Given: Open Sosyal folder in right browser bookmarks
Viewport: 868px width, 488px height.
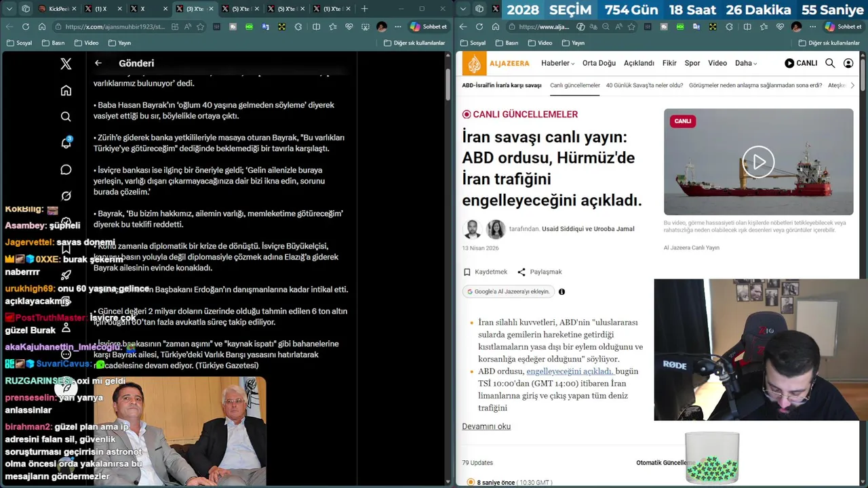Looking at the screenshot, I should 473,43.
